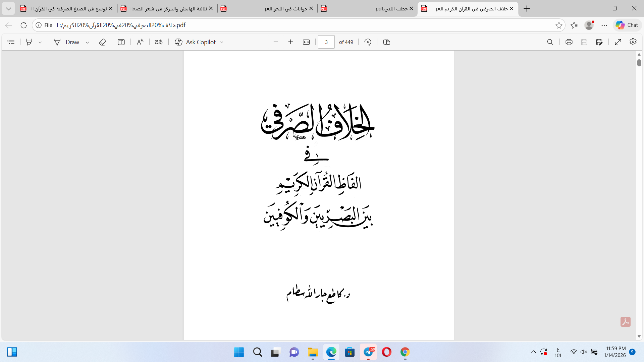Open Settings and more ellipsis menu
Screen dimensions: 644x362
pos(604,25)
